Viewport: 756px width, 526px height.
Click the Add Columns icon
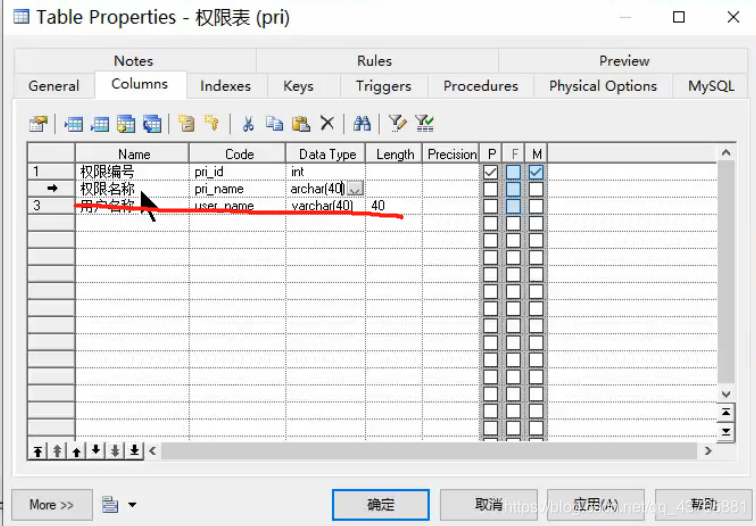(x=126, y=124)
